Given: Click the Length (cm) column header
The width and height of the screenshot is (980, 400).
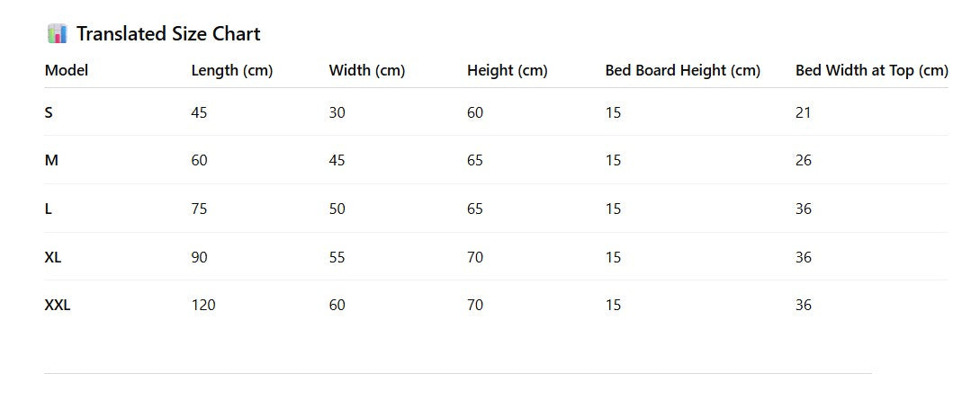Looking at the screenshot, I should click(231, 70).
